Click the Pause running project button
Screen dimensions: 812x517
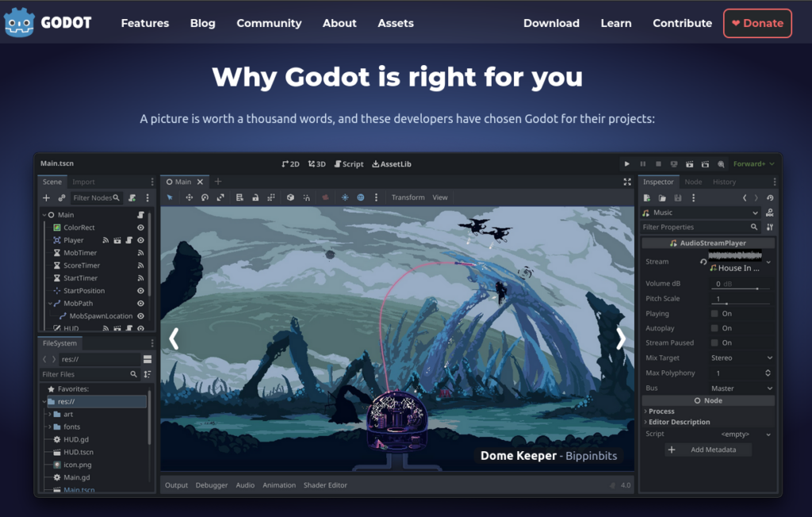click(642, 163)
